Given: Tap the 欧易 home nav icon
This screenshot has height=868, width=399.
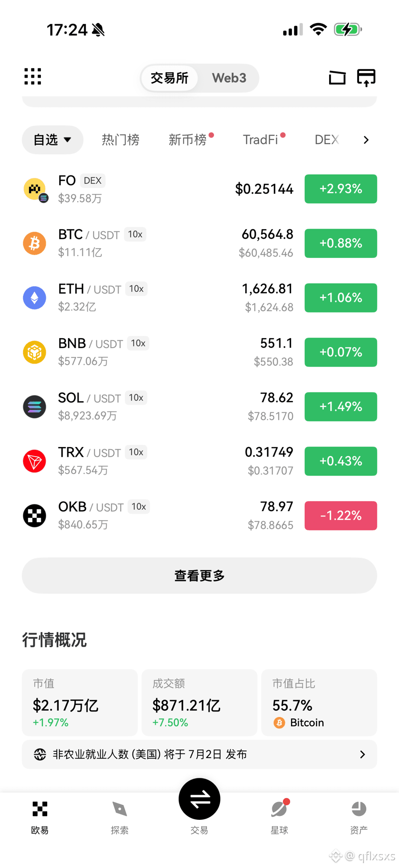Looking at the screenshot, I should click(40, 809).
